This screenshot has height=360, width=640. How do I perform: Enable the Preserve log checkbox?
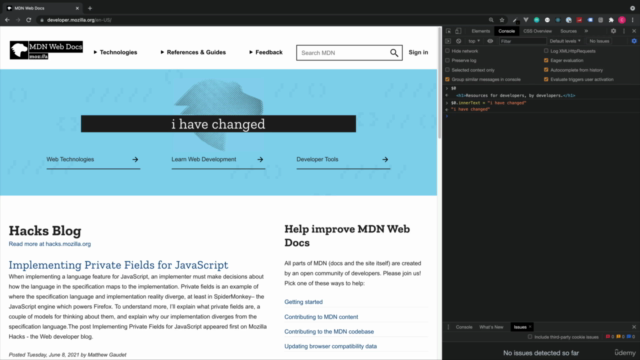tap(447, 60)
